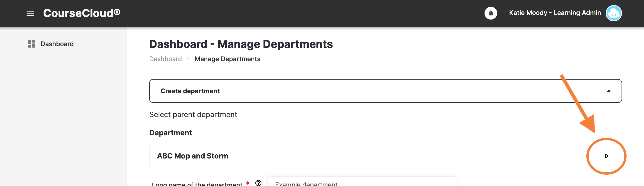Viewport: 644px width, 186px height.
Task: Click the help question mark icon
Action: tap(258, 183)
